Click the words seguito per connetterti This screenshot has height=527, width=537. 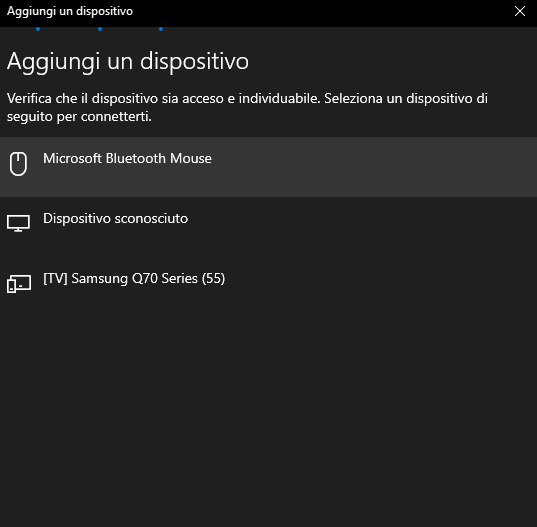(79, 117)
